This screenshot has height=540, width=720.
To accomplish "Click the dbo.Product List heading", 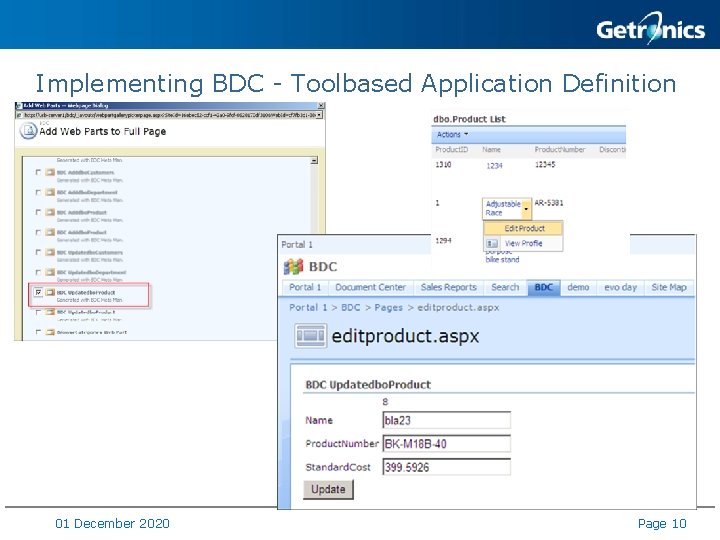I will [469, 119].
